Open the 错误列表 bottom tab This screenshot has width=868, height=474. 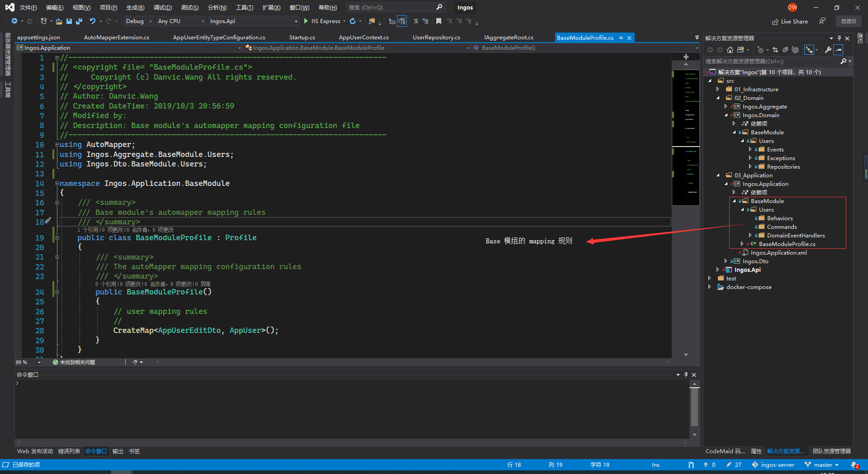point(69,451)
